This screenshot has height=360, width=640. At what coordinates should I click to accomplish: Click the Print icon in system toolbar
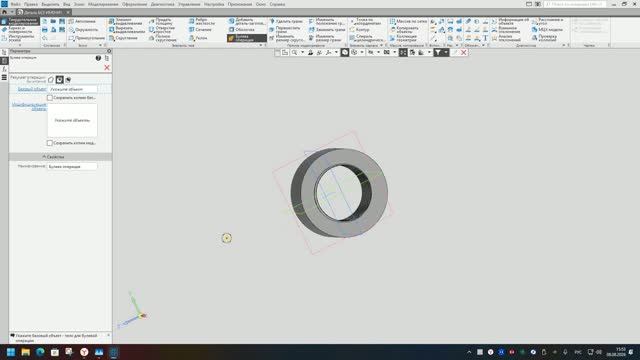(x=44, y=30)
